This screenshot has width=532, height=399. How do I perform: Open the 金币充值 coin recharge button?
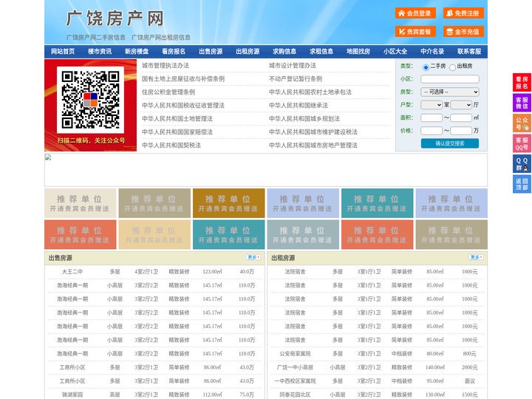point(463,32)
